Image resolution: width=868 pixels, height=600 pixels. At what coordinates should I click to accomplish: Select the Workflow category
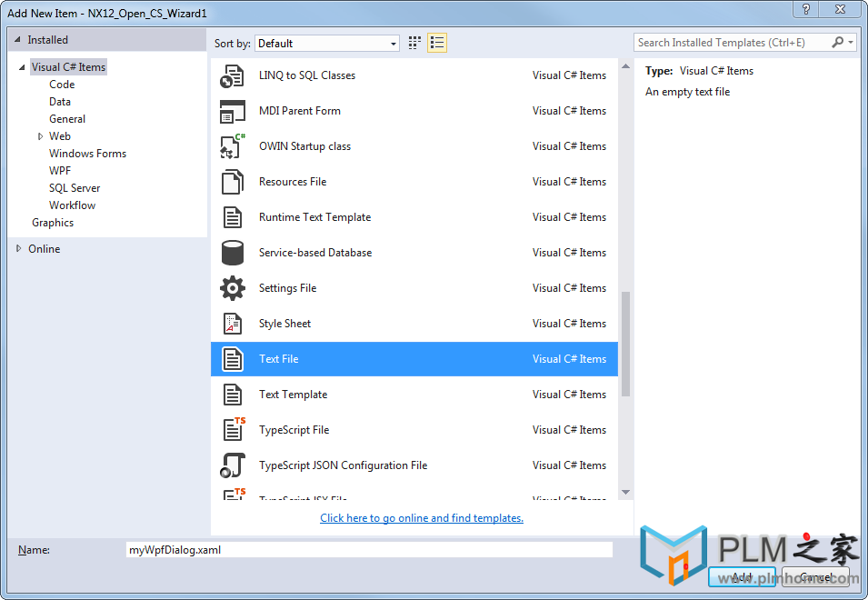pos(72,205)
